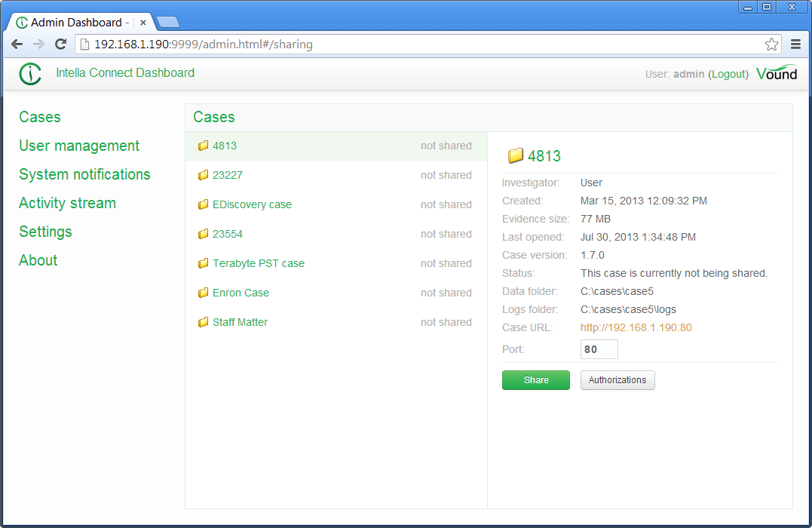812x528 pixels.
Task: Click the Vound logo in header
Action: pos(776,73)
